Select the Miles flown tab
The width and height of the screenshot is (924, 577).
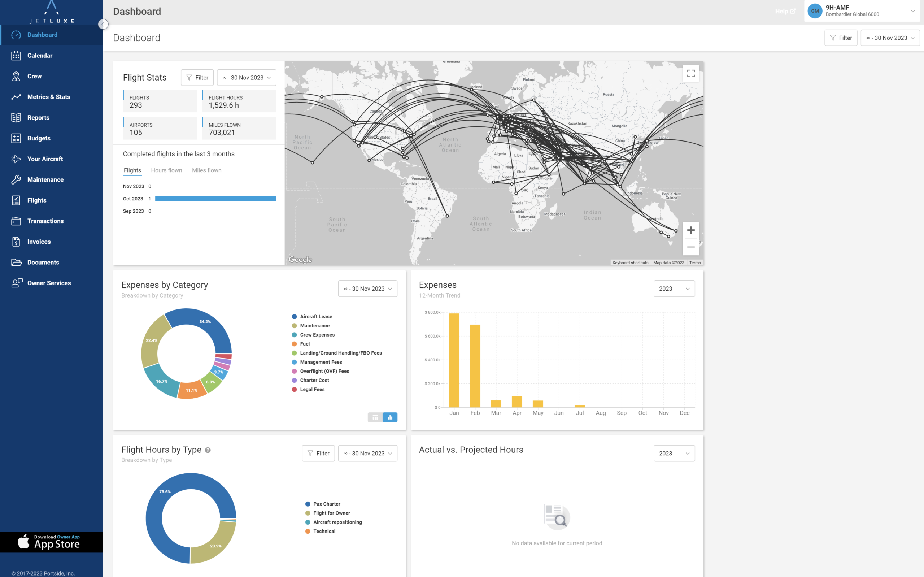(x=207, y=170)
